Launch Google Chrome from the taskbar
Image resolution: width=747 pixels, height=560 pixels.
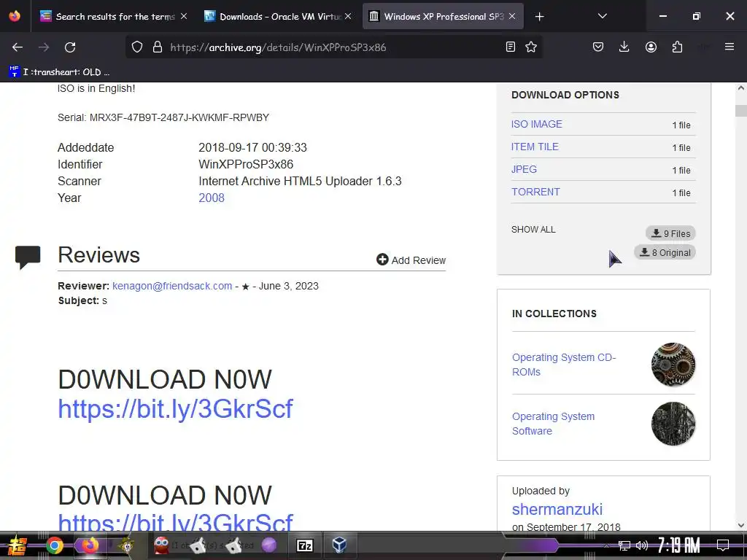(55, 545)
